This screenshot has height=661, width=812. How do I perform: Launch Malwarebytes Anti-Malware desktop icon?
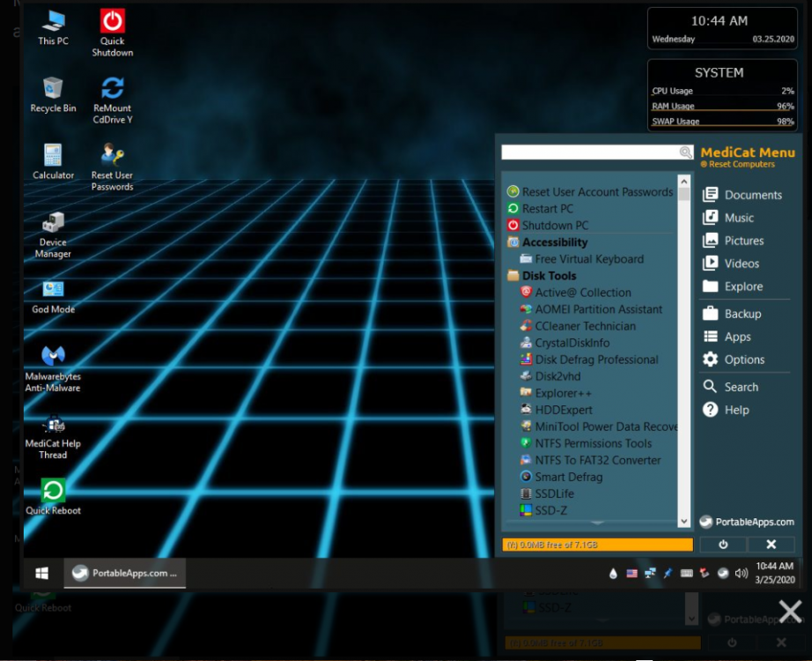click(x=53, y=356)
